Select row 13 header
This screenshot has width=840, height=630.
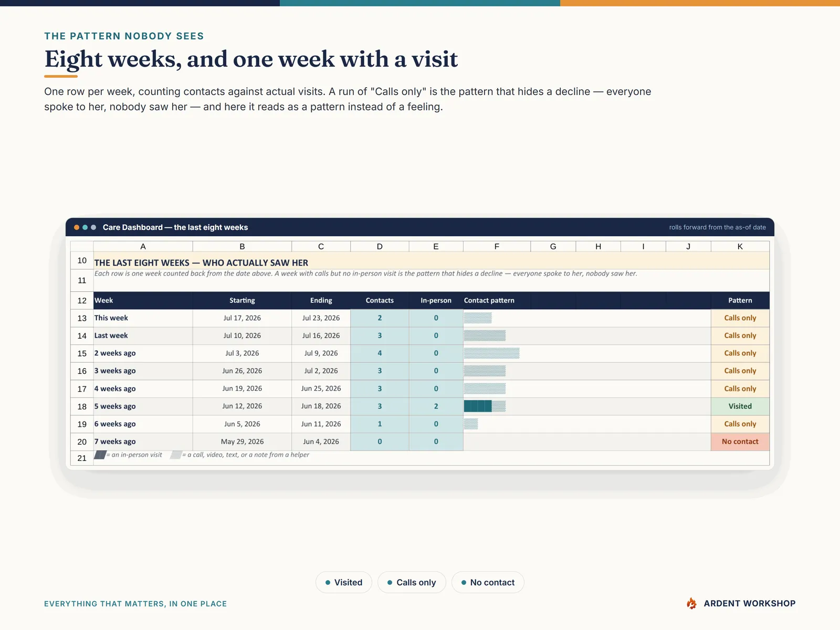pyautogui.click(x=82, y=318)
